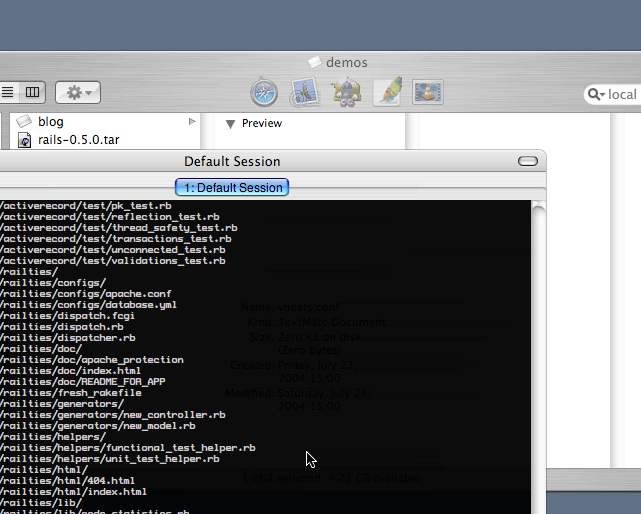This screenshot has width=641, height=514.
Task: Click the rightmost toolbar app icon
Action: [427, 92]
